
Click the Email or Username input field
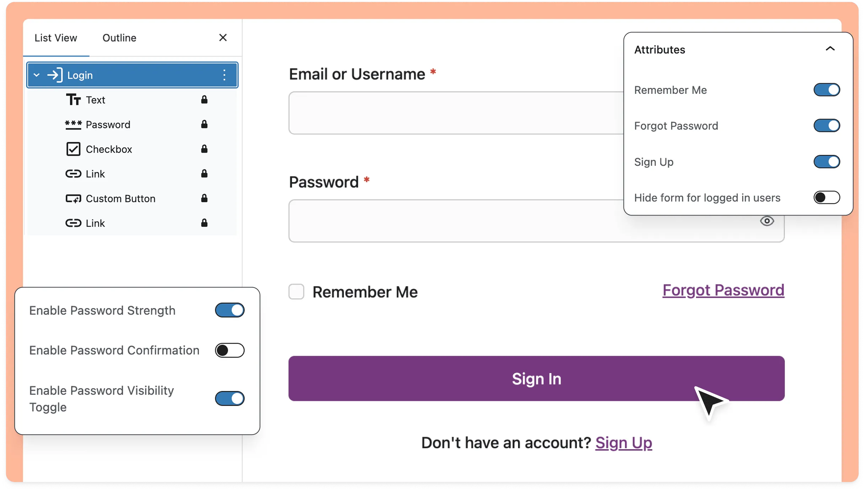point(455,113)
